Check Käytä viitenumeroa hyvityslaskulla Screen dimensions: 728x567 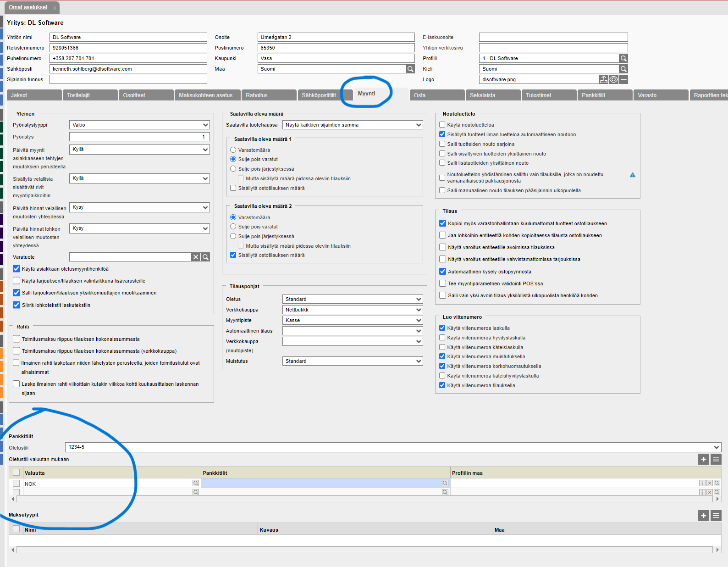pyautogui.click(x=442, y=338)
